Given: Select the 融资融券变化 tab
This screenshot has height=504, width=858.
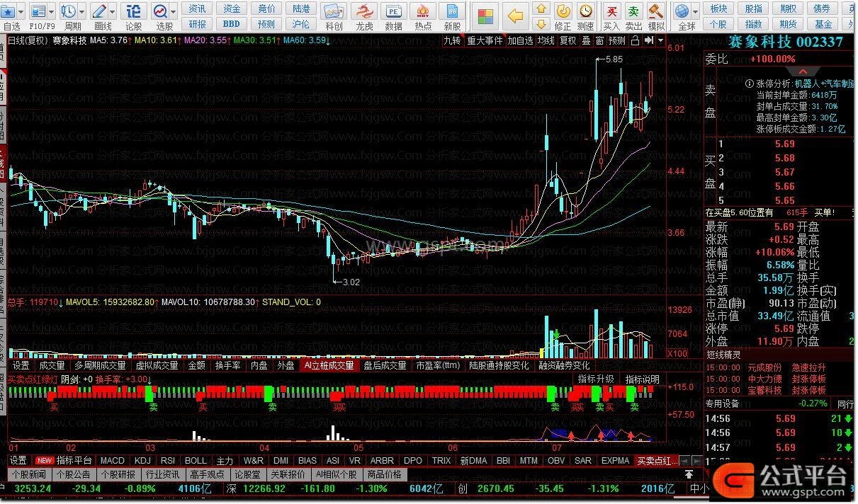Looking at the screenshot, I should tap(564, 365).
